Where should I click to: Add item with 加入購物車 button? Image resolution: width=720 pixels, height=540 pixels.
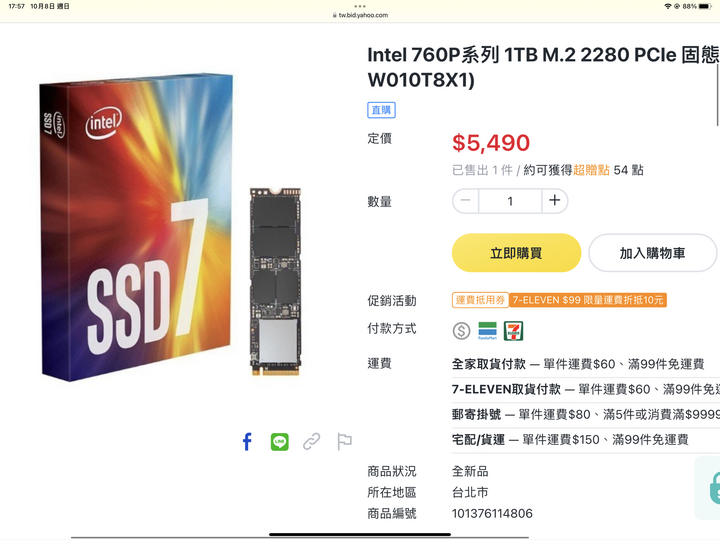652,253
